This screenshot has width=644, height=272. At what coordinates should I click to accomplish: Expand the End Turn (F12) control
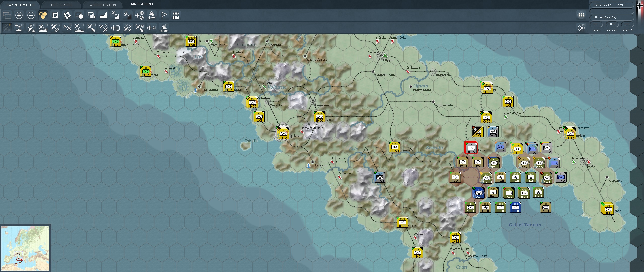point(581,28)
